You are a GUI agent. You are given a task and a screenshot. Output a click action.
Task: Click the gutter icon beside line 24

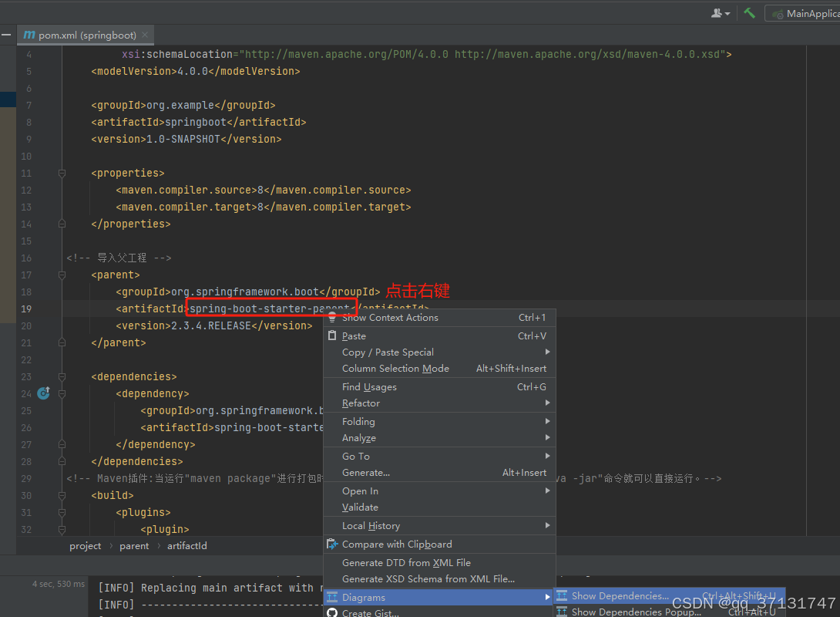click(44, 393)
